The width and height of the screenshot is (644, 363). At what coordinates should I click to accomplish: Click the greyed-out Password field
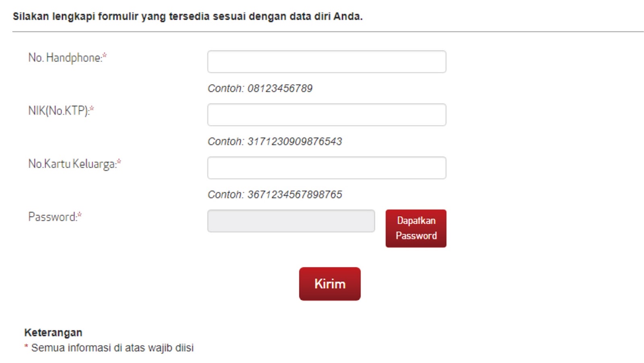[291, 221]
